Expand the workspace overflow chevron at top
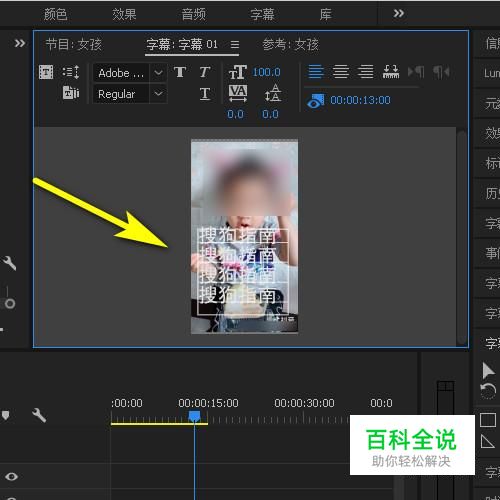 (x=399, y=13)
